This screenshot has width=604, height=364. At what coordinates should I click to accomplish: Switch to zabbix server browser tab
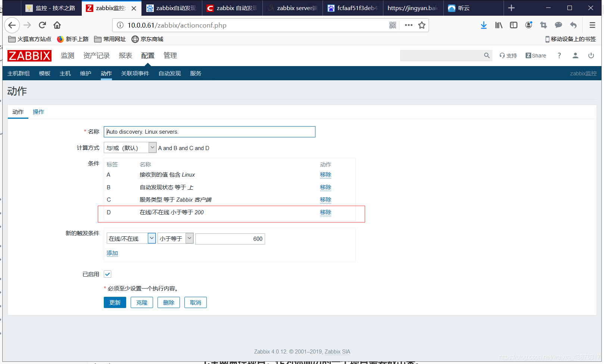293,8
